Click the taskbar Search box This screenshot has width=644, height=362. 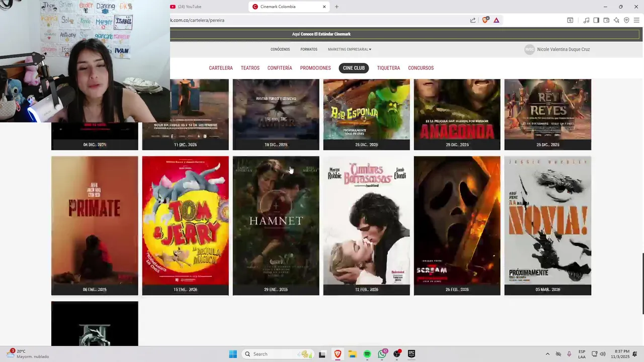(277, 354)
